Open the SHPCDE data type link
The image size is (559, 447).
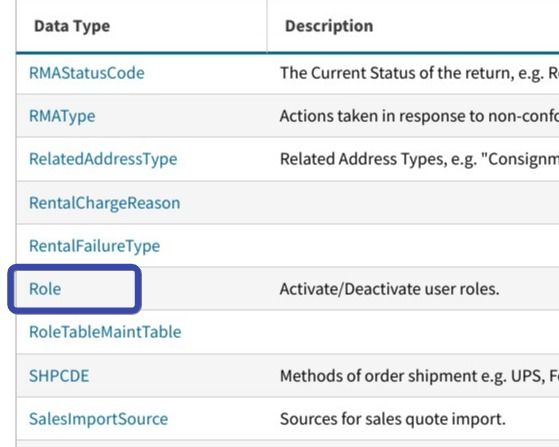(x=59, y=376)
